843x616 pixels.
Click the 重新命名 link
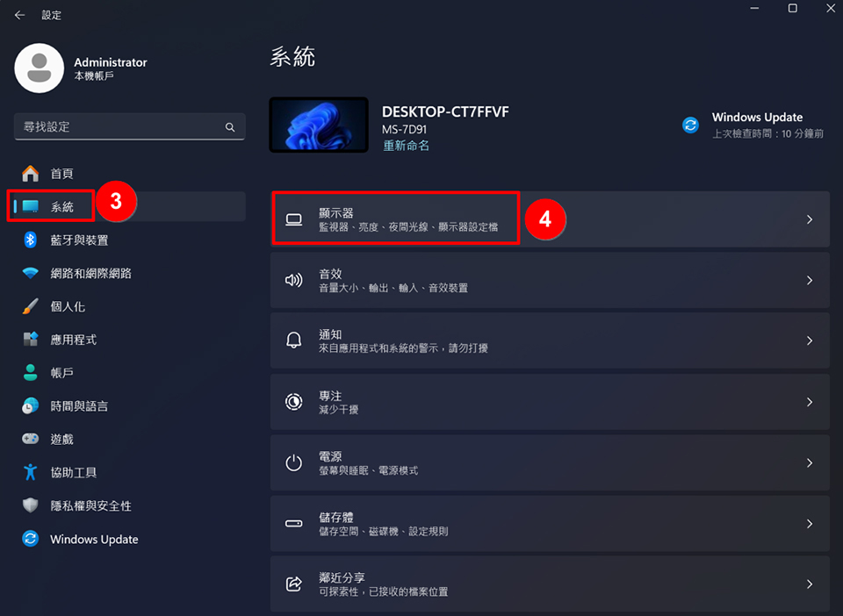(x=406, y=146)
